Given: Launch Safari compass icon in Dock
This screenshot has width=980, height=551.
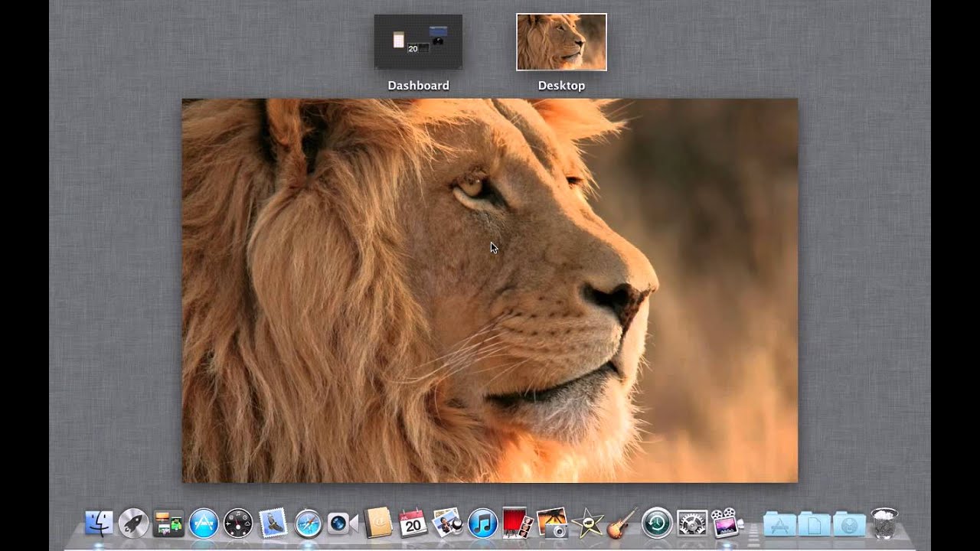Looking at the screenshot, I should pos(308,523).
